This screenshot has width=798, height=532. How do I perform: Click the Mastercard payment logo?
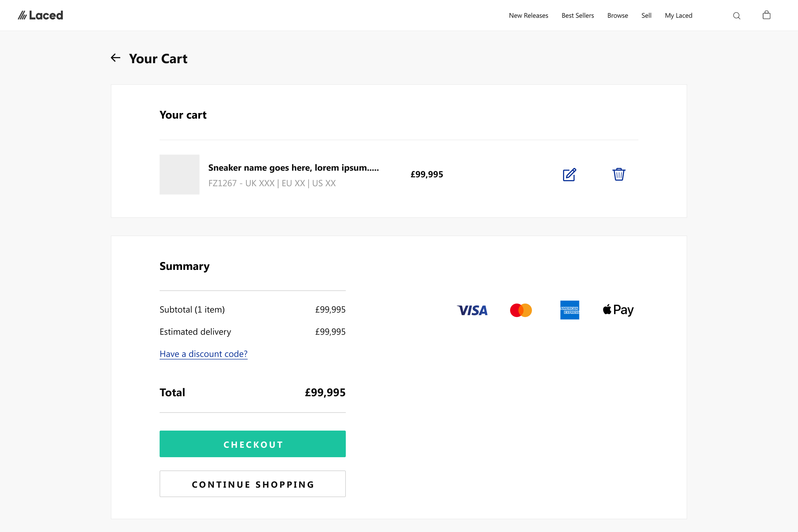pos(521,310)
